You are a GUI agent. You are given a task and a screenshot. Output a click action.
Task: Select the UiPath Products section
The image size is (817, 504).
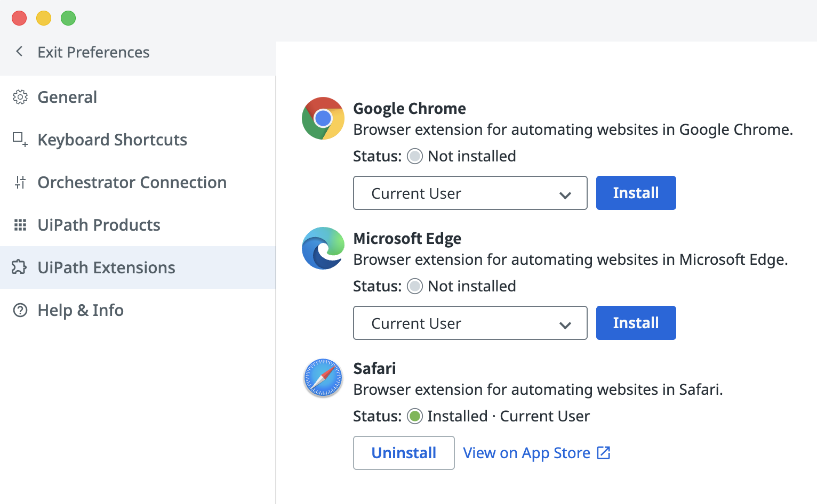pos(138,225)
